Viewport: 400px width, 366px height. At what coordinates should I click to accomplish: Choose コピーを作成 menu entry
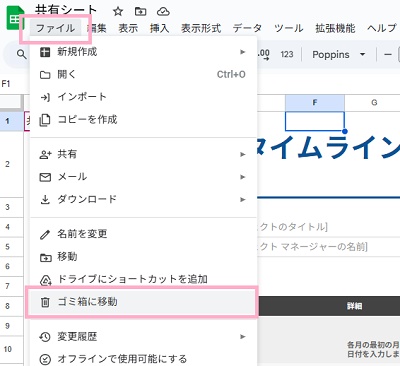coord(144,120)
